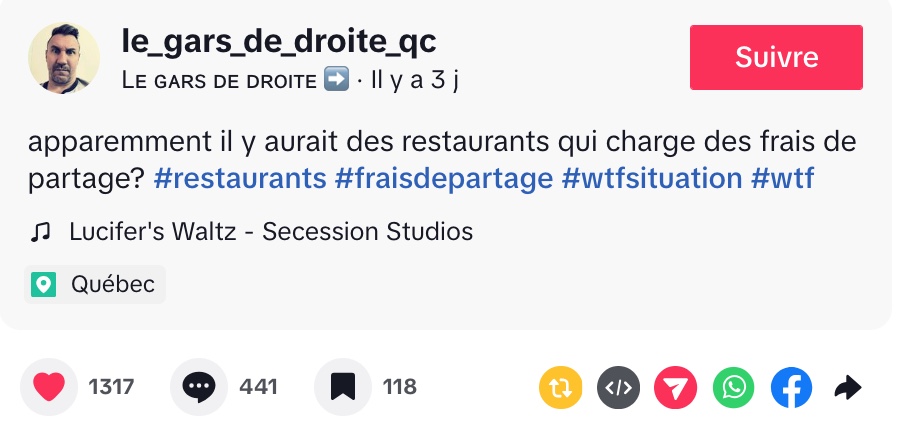902x440 pixels.
Task: Save video with the bookmark icon
Action: [343, 387]
